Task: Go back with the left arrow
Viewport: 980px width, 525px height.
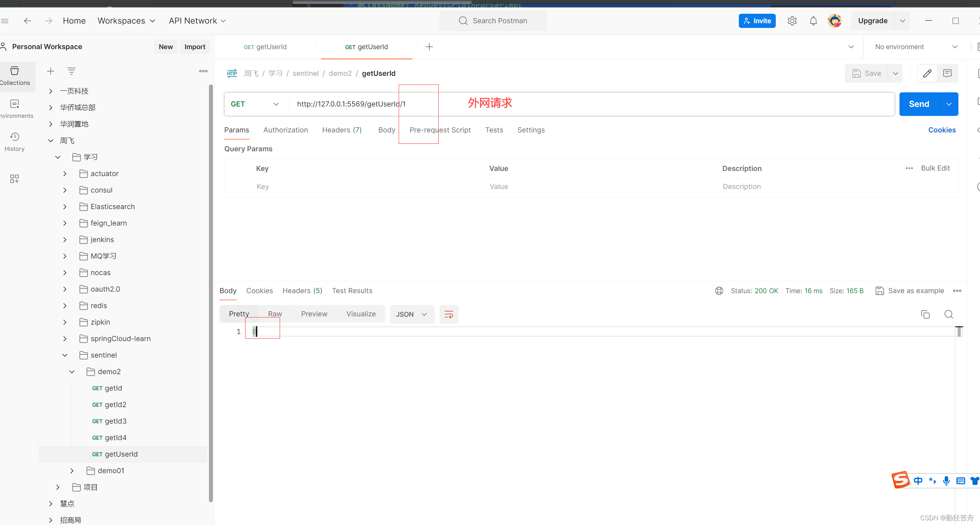Action: pyautogui.click(x=27, y=21)
